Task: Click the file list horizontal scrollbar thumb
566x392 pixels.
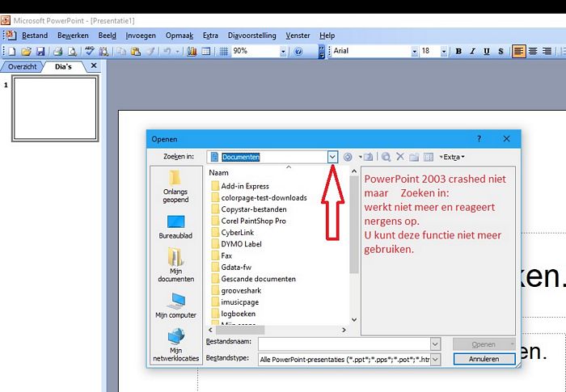Action: tap(240, 330)
